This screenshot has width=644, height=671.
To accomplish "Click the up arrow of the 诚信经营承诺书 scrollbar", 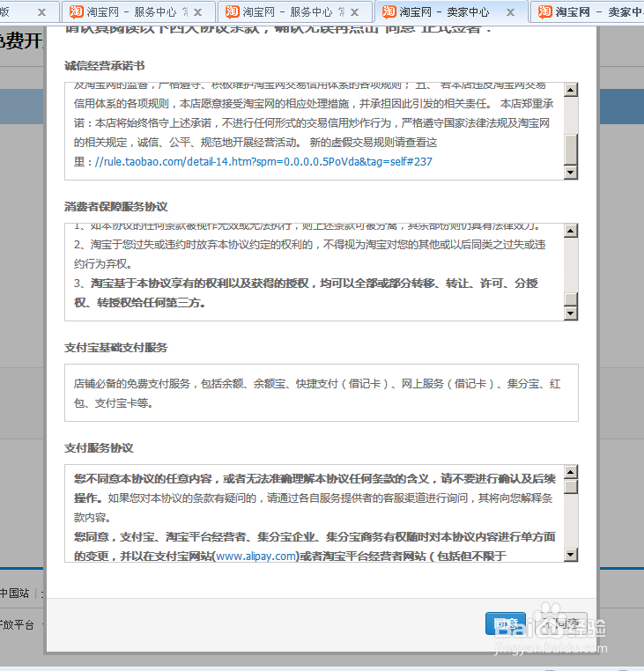I will point(571,90).
